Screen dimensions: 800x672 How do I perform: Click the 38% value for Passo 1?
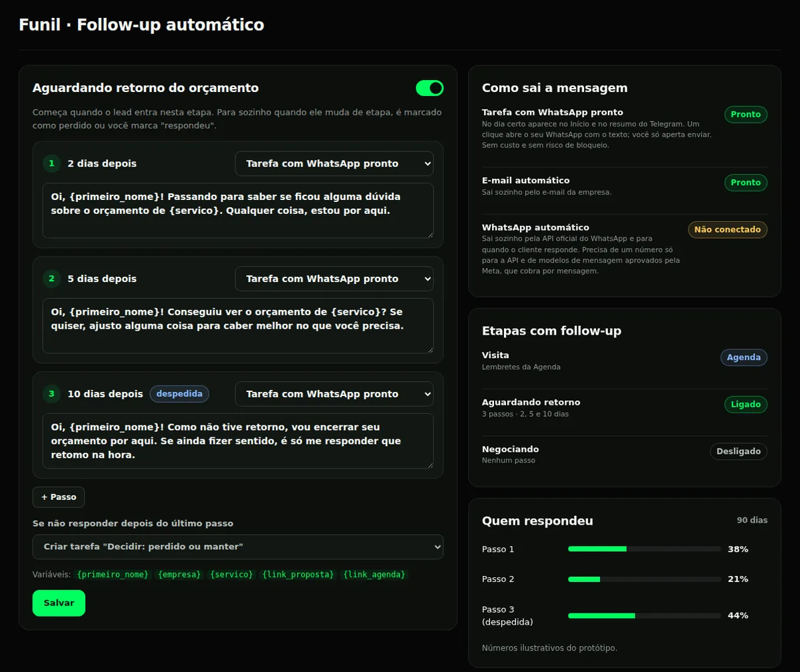[738, 549]
